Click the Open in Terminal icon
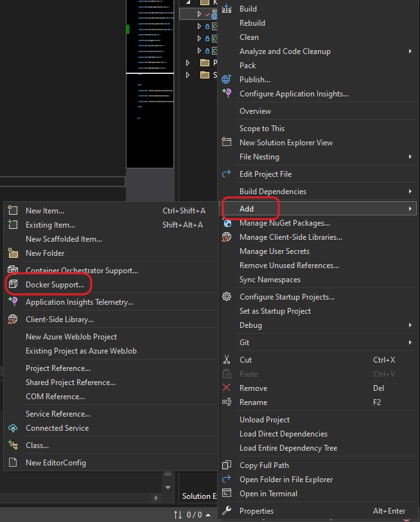The width and height of the screenshot is (420, 522). (x=226, y=494)
